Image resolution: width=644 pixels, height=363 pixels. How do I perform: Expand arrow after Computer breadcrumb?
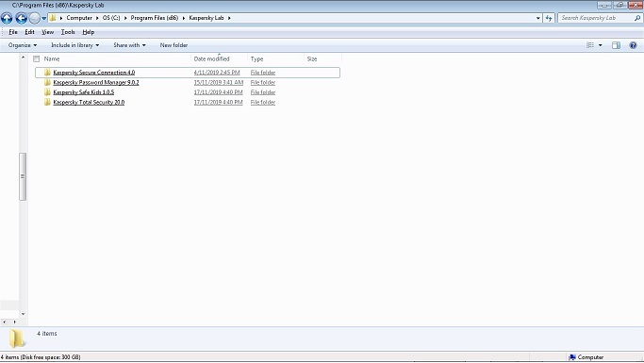(98, 18)
